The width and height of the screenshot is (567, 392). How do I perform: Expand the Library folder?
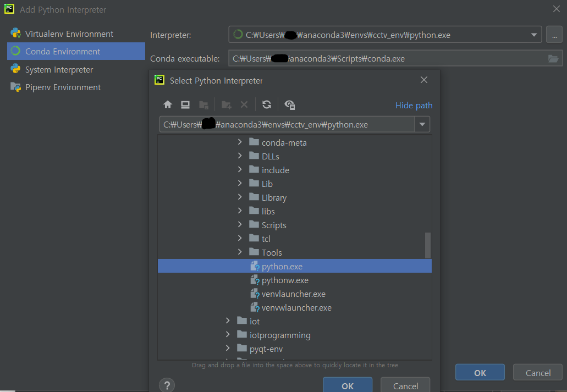click(240, 197)
